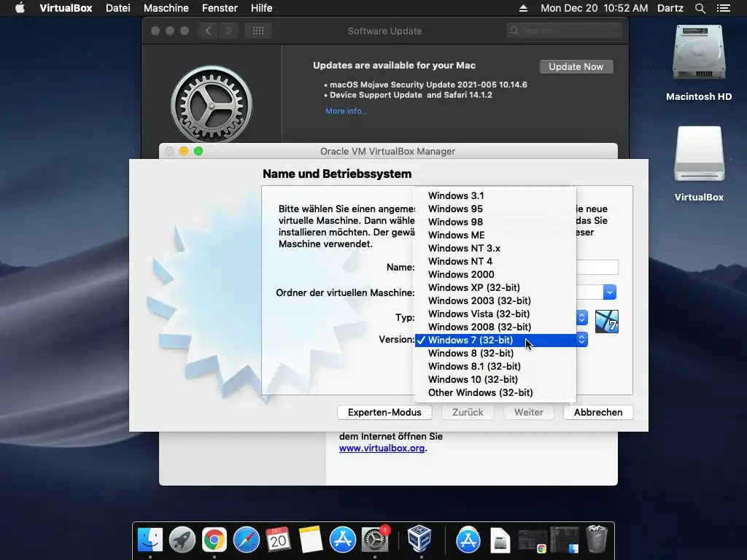
Task: Pick Windows XP (32-bit)
Action: coord(495,287)
